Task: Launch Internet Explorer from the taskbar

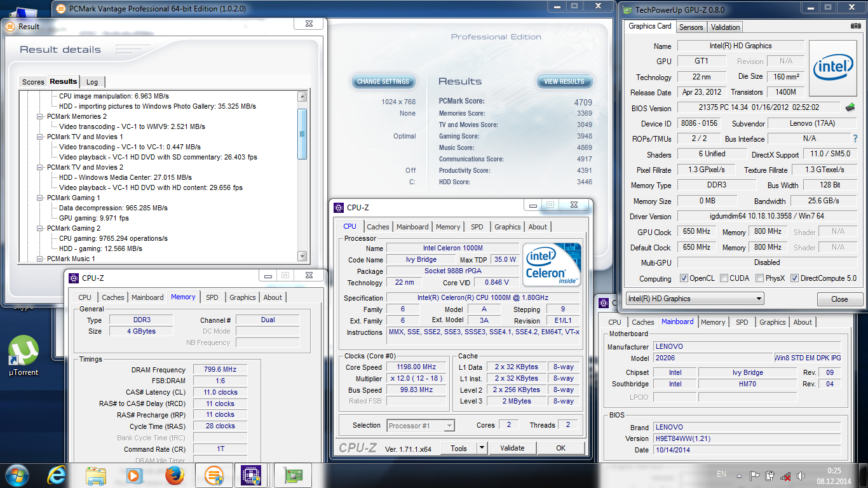Action: click(58, 475)
